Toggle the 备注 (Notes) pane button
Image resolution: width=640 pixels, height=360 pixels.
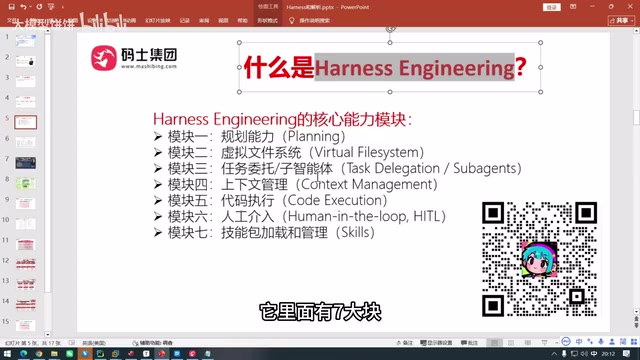click(404, 343)
